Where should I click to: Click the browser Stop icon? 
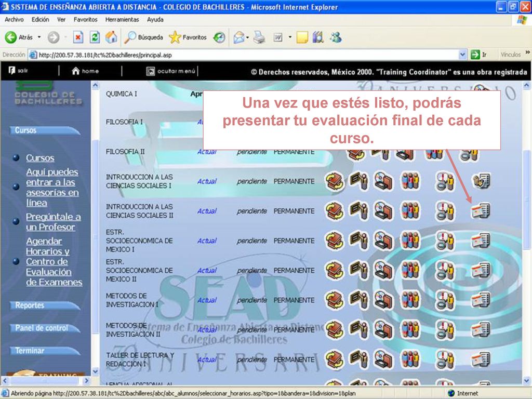(x=78, y=37)
